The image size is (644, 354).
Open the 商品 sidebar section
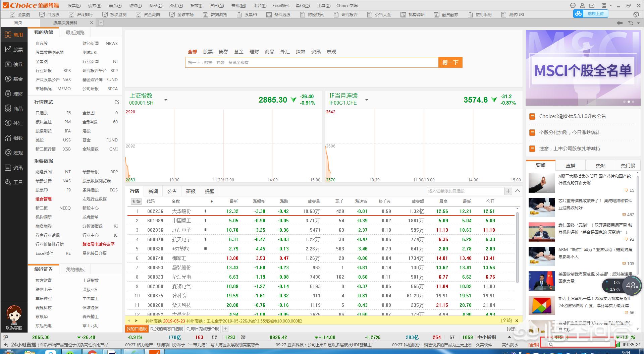pyautogui.click(x=14, y=109)
